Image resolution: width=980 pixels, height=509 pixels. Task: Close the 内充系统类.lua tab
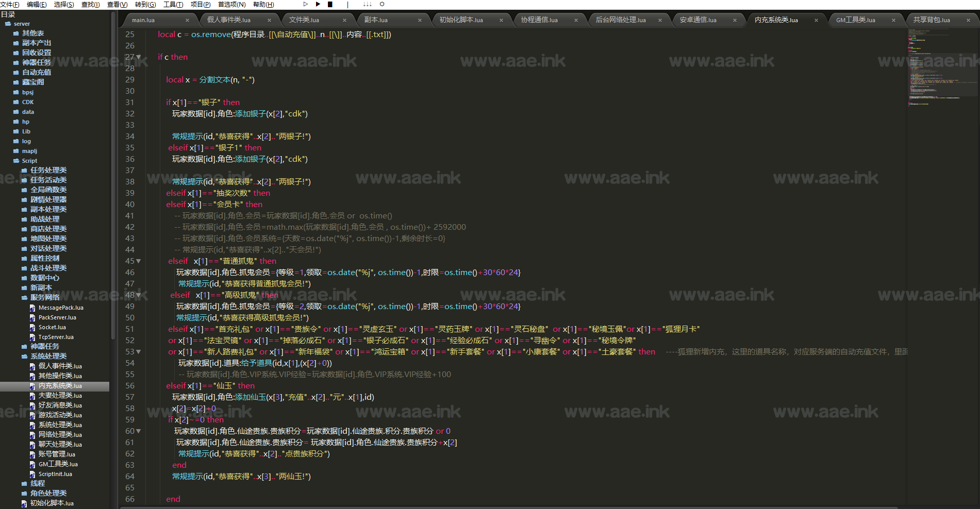click(x=816, y=20)
